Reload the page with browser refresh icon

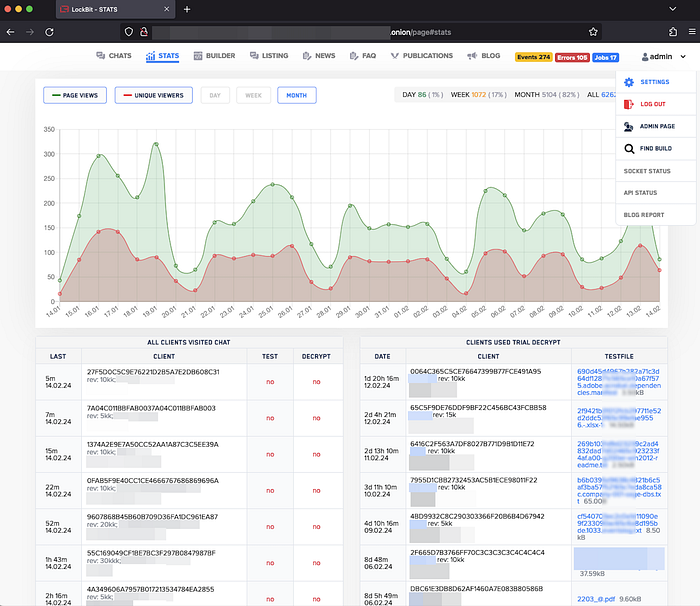49,32
